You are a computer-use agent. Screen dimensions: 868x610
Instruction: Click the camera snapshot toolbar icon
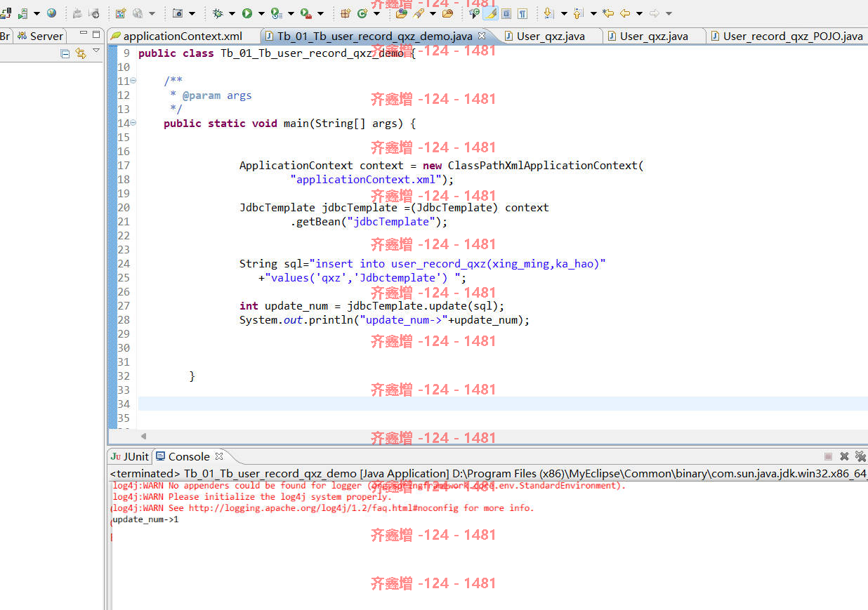pos(178,13)
